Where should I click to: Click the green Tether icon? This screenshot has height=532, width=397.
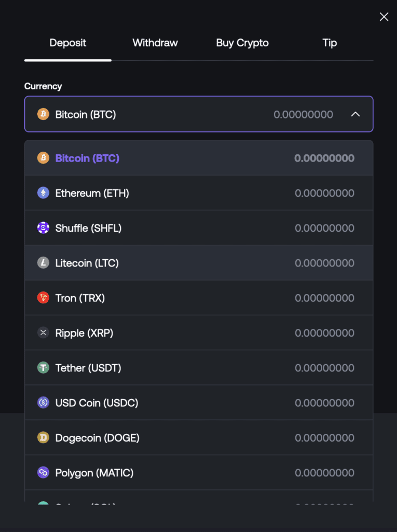pyautogui.click(x=43, y=367)
